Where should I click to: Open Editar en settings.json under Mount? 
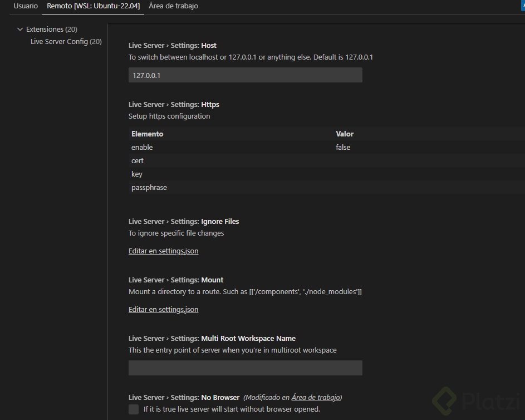coord(163,310)
